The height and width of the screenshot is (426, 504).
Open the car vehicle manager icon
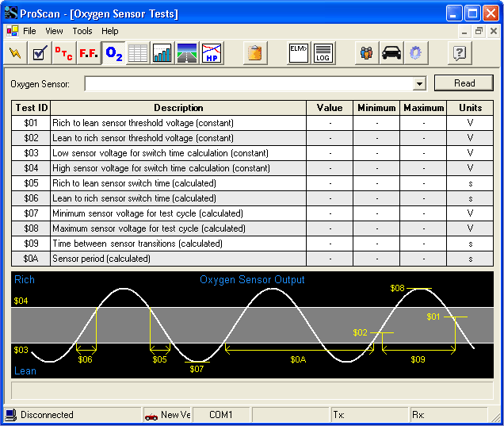[x=391, y=53]
